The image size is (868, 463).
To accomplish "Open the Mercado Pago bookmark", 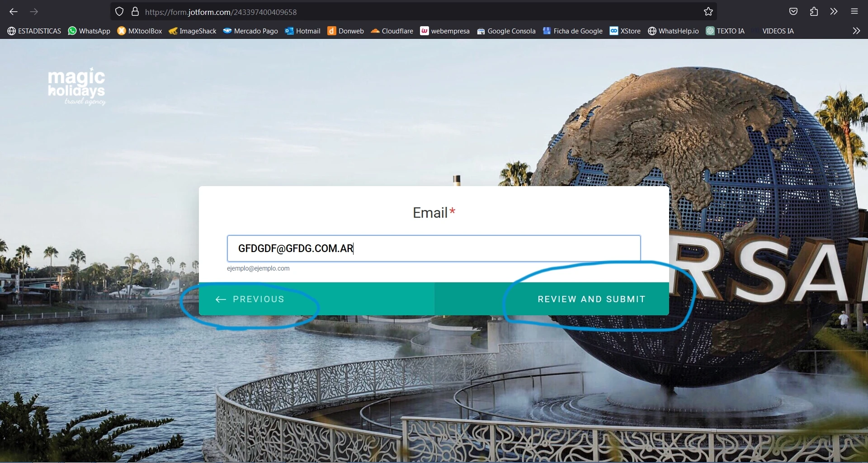I will point(250,31).
